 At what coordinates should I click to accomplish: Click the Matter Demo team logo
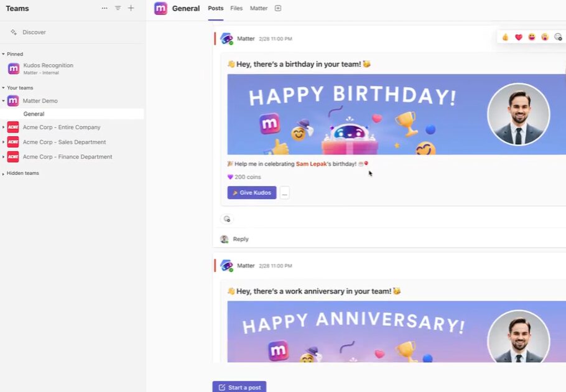tap(13, 101)
